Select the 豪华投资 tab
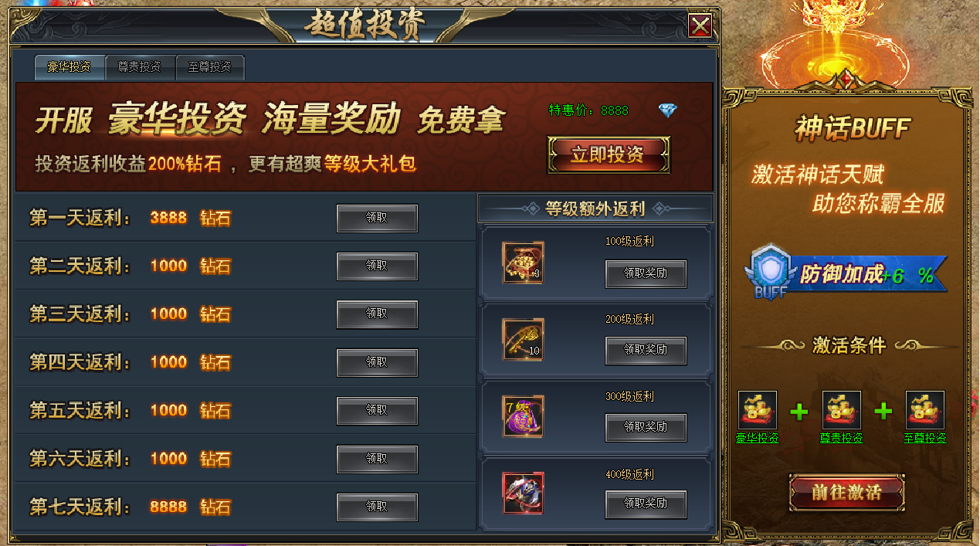Screen dimensions: 980x546 (x=70, y=67)
